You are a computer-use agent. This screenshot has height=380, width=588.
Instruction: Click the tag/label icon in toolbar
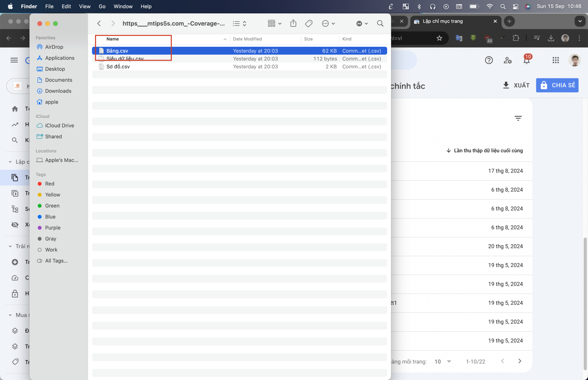[308, 23]
